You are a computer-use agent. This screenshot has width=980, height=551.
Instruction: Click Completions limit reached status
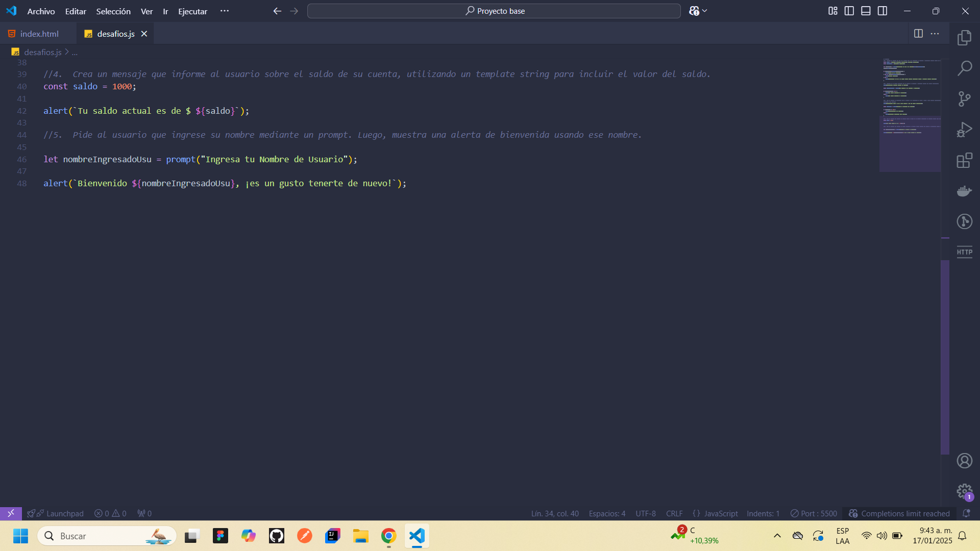(899, 513)
